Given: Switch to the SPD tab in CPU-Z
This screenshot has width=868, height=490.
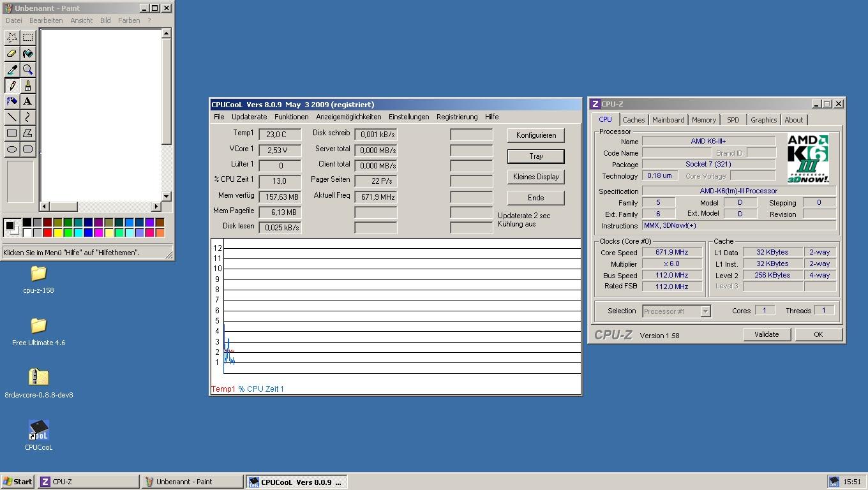Looking at the screenshot, I should click(733, 120).
